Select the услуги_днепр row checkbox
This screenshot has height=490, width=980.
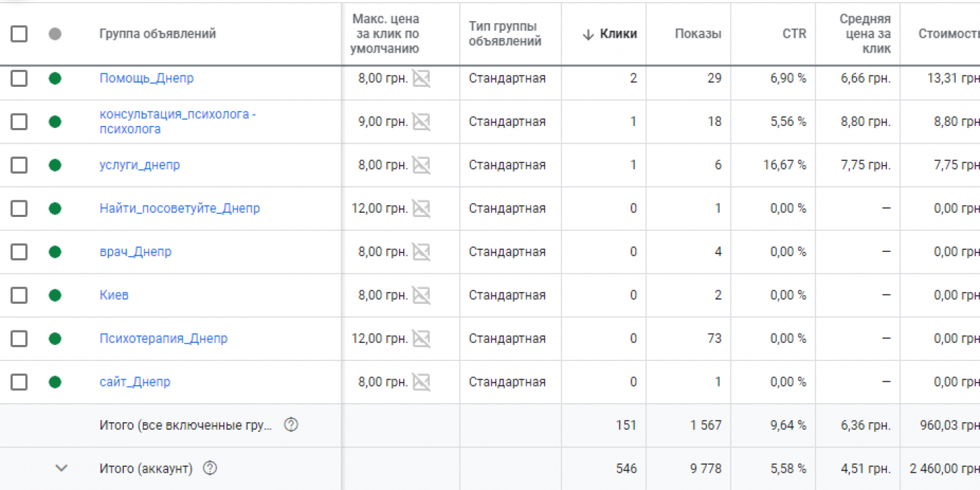[x=19, y=165]
